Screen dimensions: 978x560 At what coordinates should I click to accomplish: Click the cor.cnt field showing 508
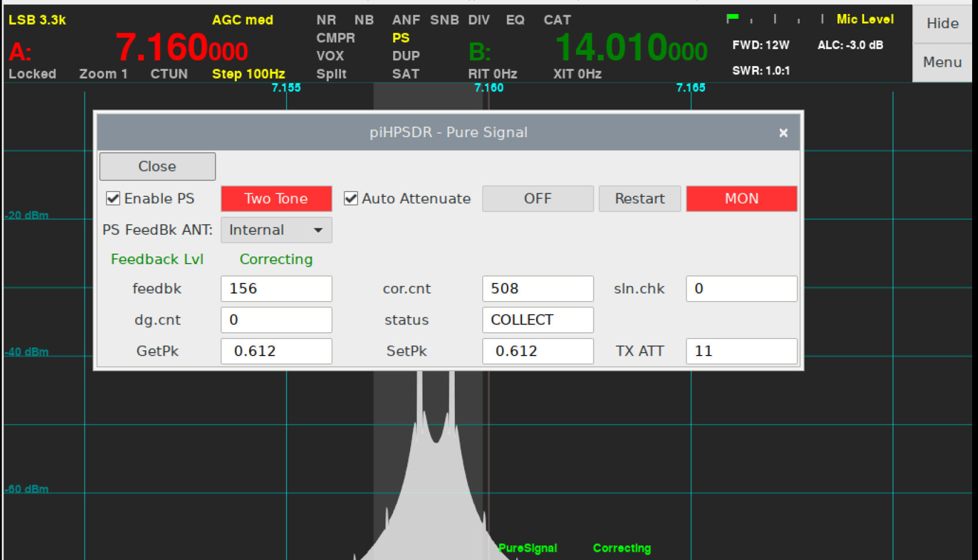coord(537,289)
